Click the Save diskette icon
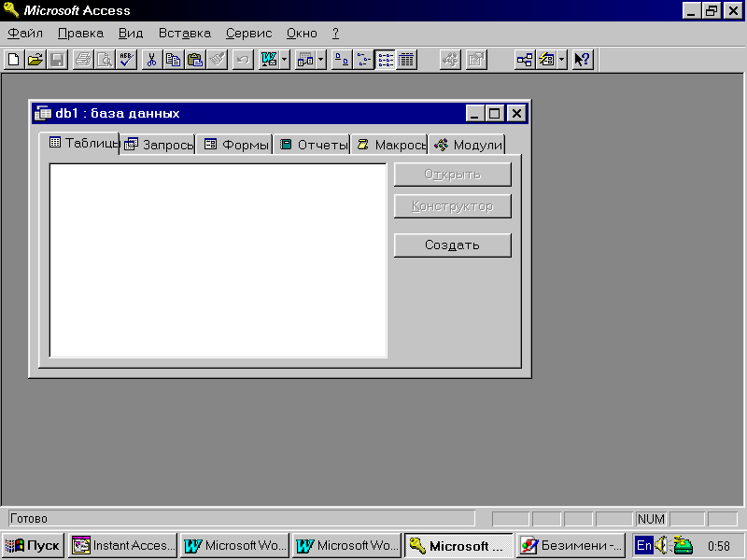The image size is (747, 560). click(57, 60)
